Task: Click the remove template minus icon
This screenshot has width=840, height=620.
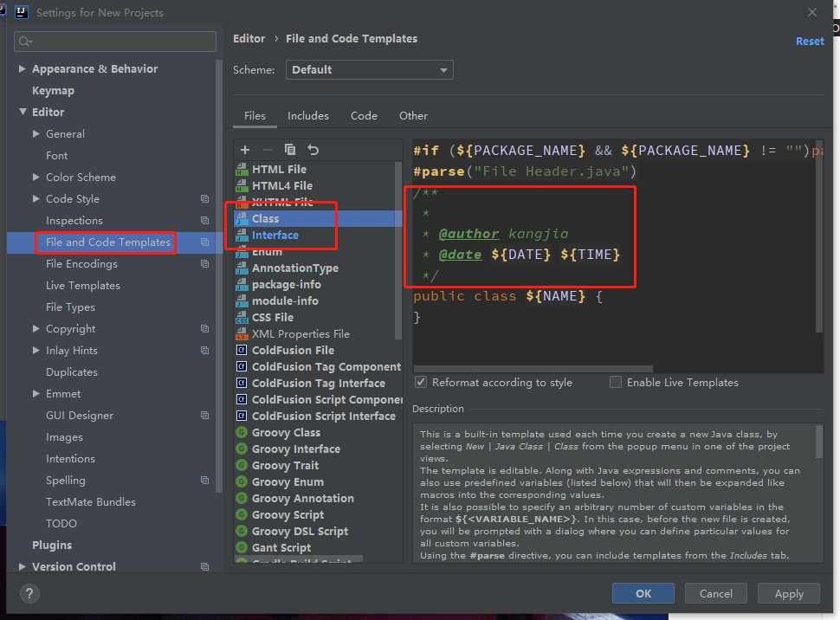Action: click(x=268, y=150)
